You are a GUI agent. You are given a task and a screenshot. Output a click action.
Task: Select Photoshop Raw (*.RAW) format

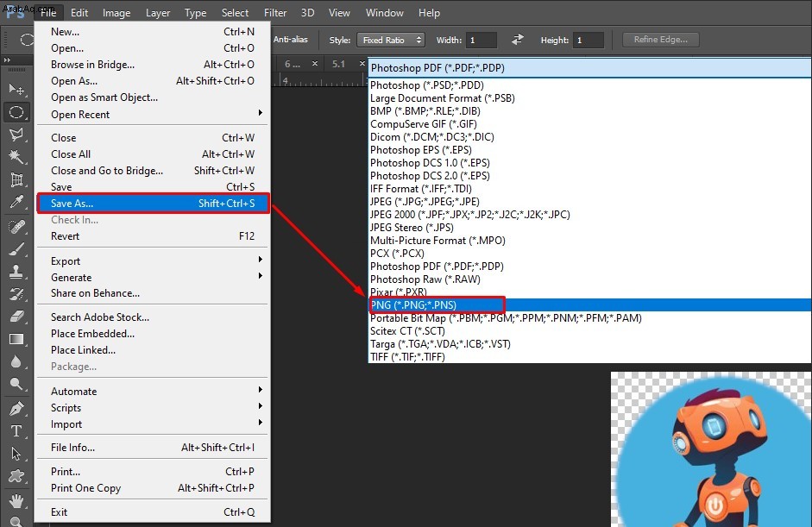pyautogui.click(x=590, y=279)
